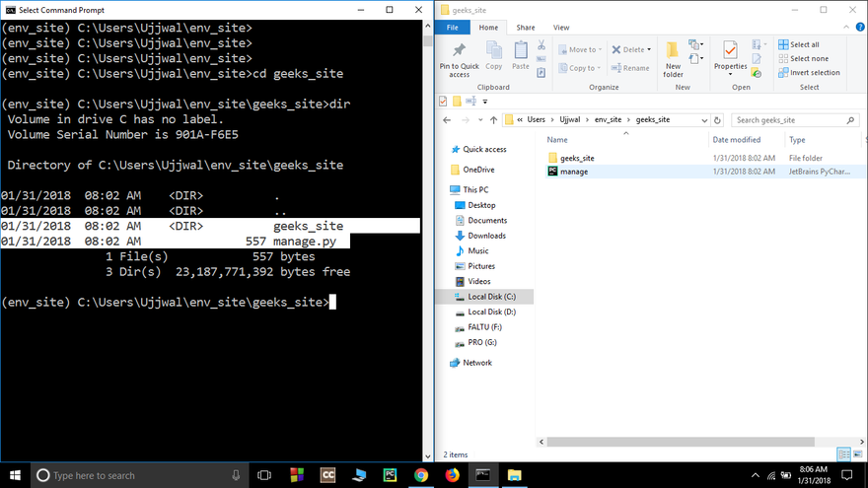This screenshot has width=868, height=488.
Task: Open Google Chrome from the taskbar
Action: pyautogui.click(x=421, y=475)
